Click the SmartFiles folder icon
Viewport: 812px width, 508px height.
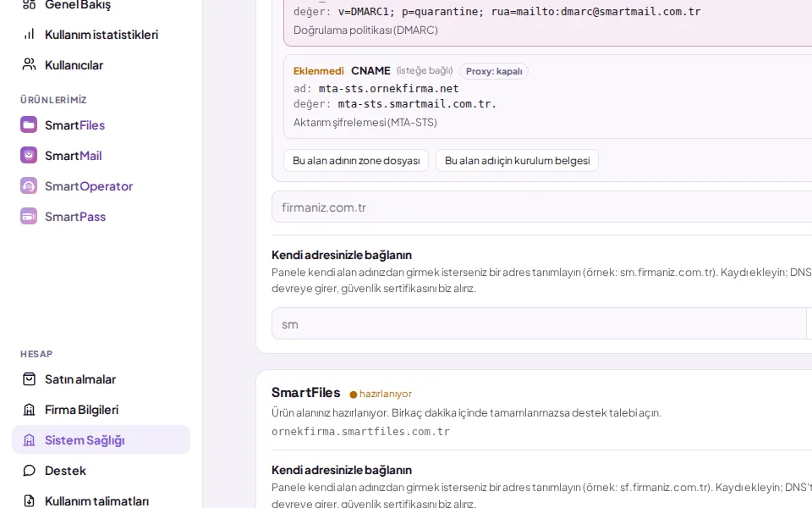(x=29, y=125)
